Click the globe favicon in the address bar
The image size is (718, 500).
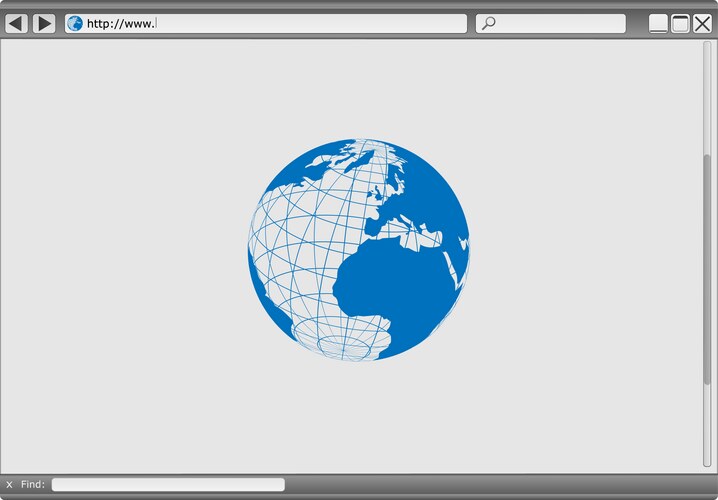75,23
